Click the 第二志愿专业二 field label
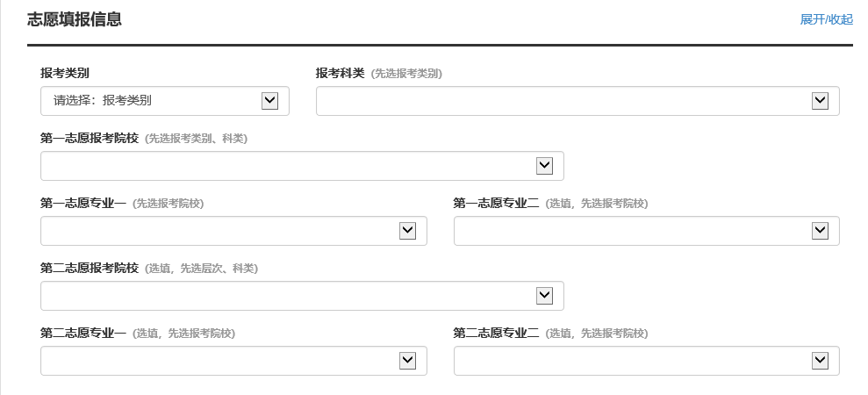 497,333
